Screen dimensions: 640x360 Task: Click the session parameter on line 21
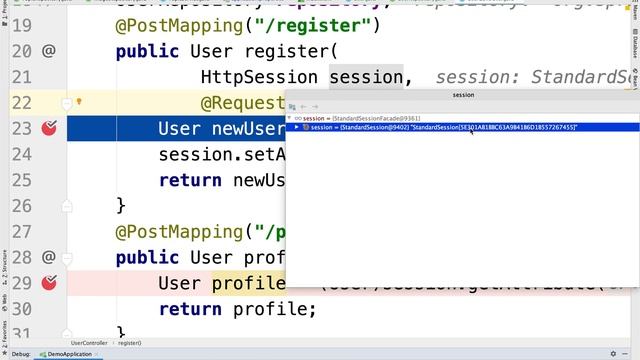366,77
